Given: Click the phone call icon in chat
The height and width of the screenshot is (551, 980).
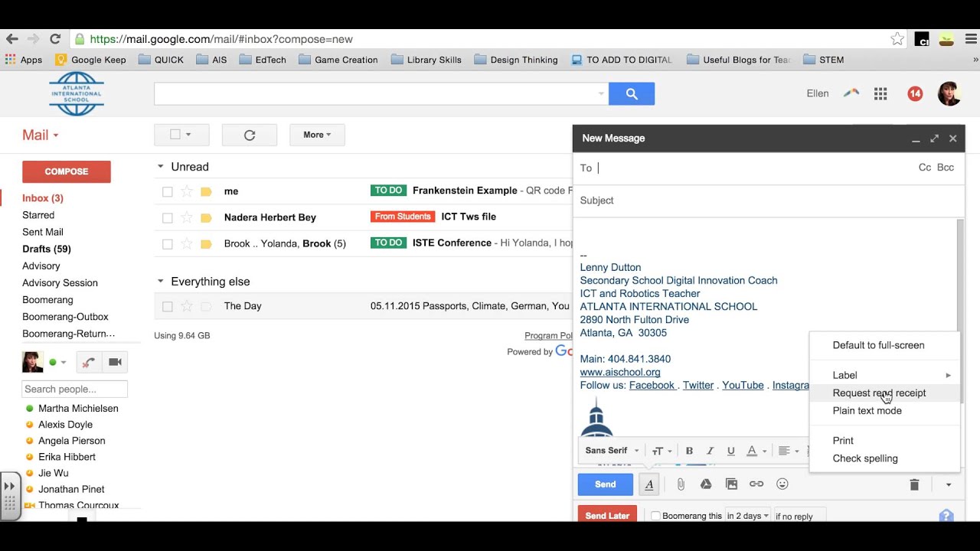Looking at the screenshot, I should [x=89, y=362].
